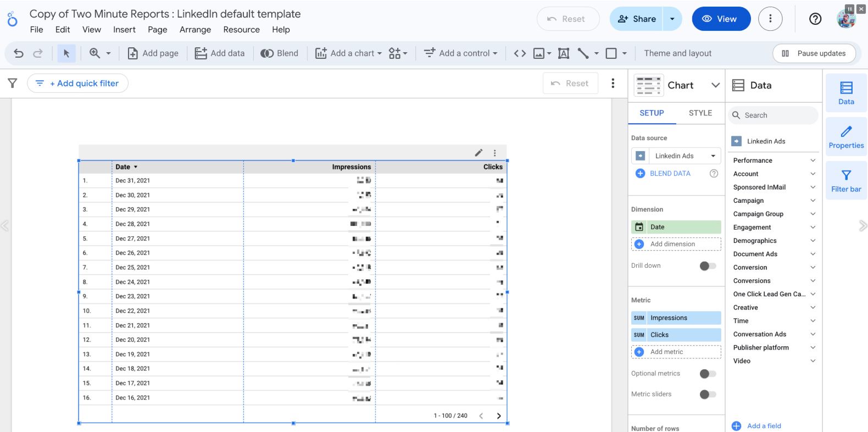Viewport: 868px width, 432px height.
Task: Turn on Optional metrics switch
Action: tap(708, 374)
